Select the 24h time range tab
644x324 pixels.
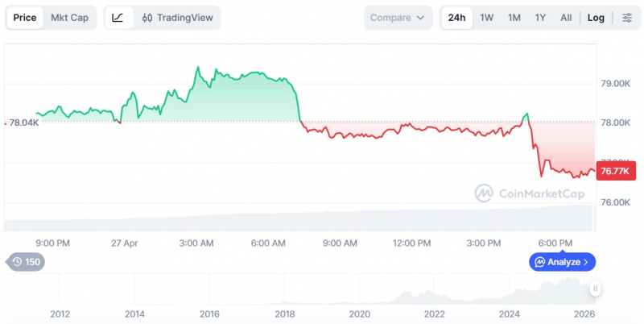pos(456,18)
